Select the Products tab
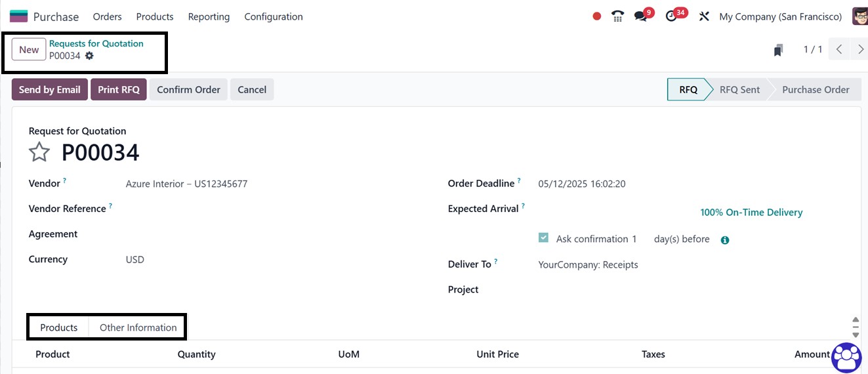This screenshot has width=868, height=374. [x=58, y=327]
